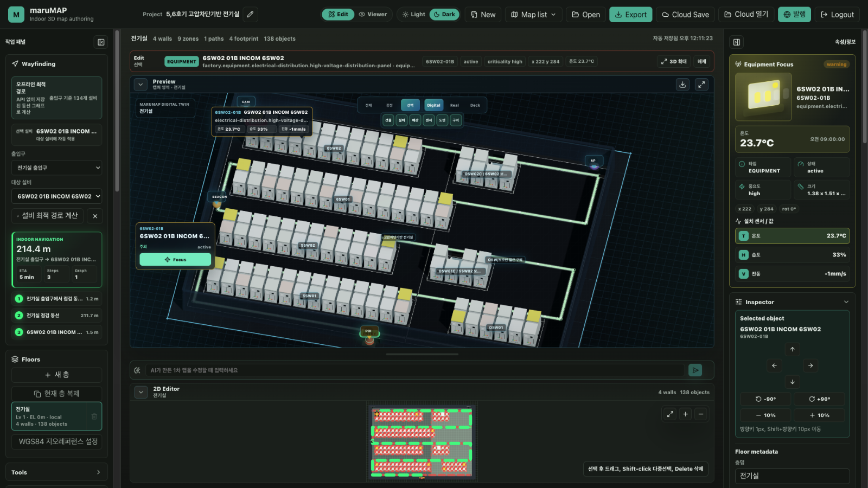The image size is (868, 488).
Task: Enable the Dark theme
Action: (444, 15)
